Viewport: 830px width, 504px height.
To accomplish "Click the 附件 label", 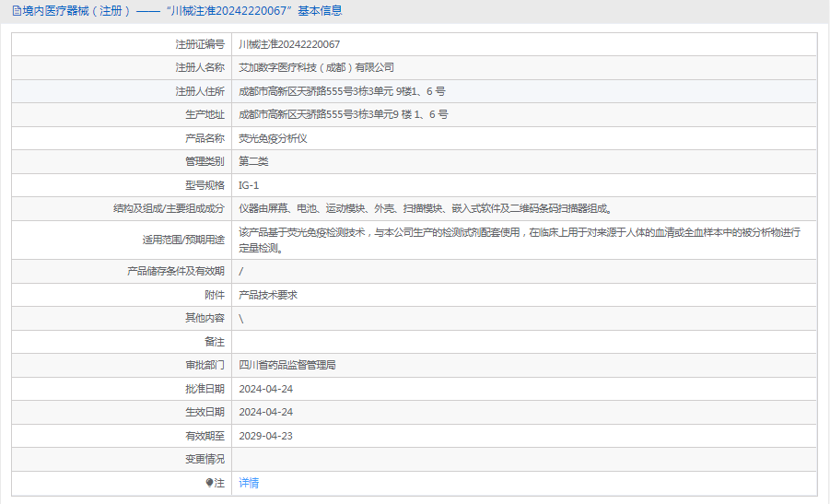I will pos(215,296).
